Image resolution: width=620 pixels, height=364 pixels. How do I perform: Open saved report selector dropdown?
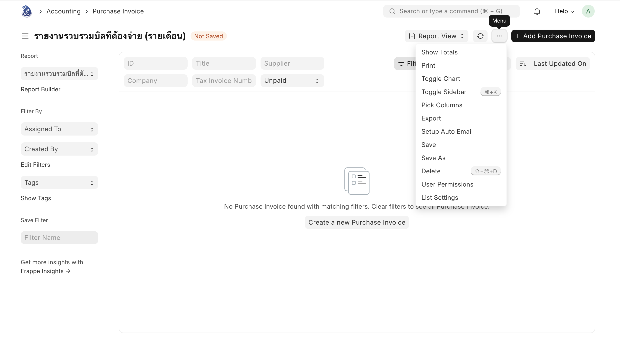pyautogui.click(x=59, y=74)
